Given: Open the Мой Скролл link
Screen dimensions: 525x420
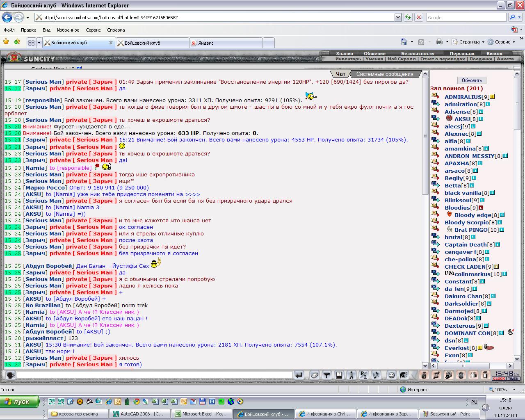Looking at the screenshot, I should [402, 59].
